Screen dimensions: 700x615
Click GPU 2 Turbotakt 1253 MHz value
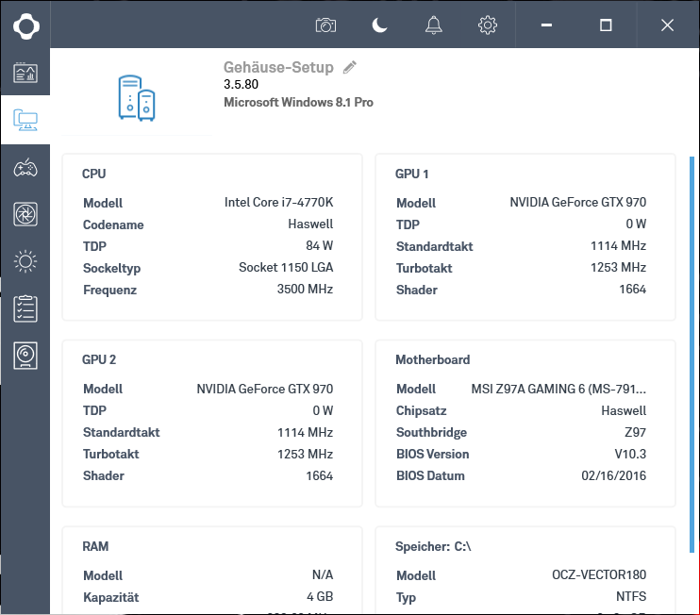pyautogui.click(x=305, y=454)
